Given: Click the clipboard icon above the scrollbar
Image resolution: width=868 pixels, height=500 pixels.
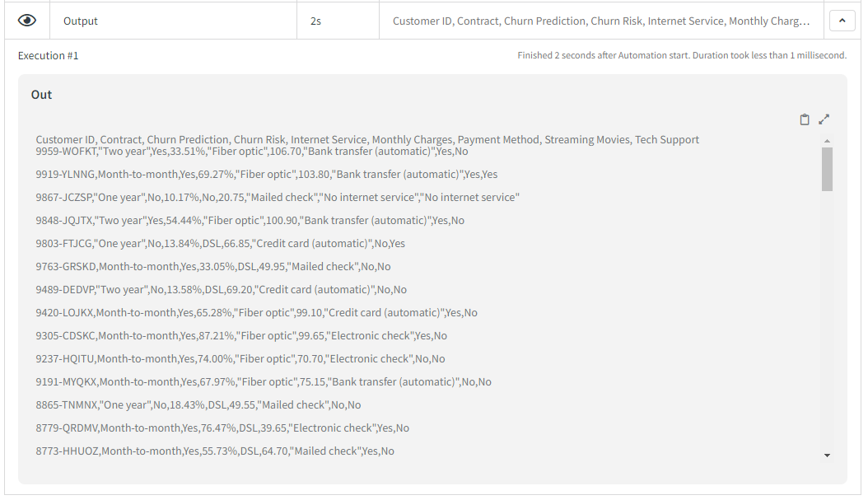Looking at the screenshot, I should click(805, 119).
